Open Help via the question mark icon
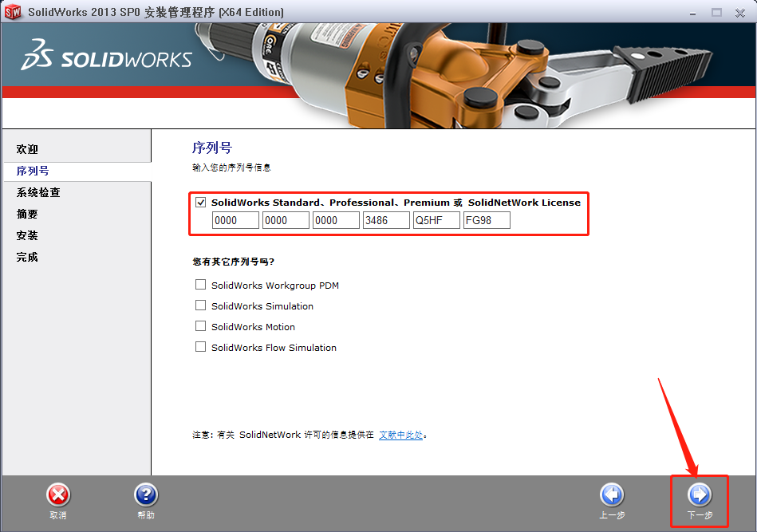Viewport: 757px width, 532px height. [x=146, y=495]
